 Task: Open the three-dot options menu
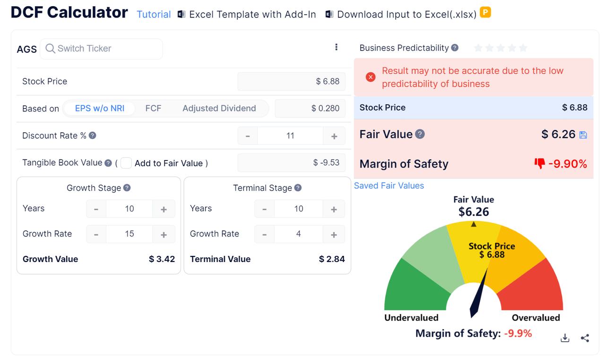[336, 47]
